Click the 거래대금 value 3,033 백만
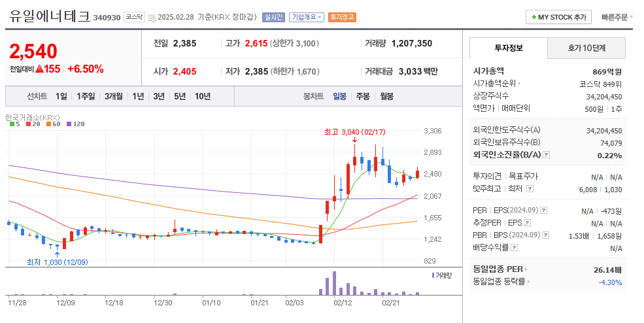The width and height of the screenshot is (644, 323). tap(418, 71)
